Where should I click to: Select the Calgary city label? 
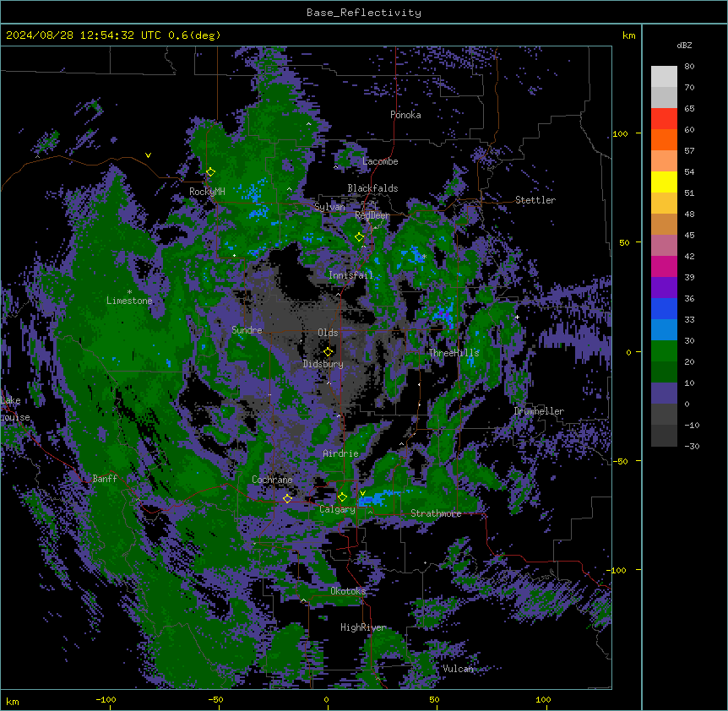coord(337,509)
